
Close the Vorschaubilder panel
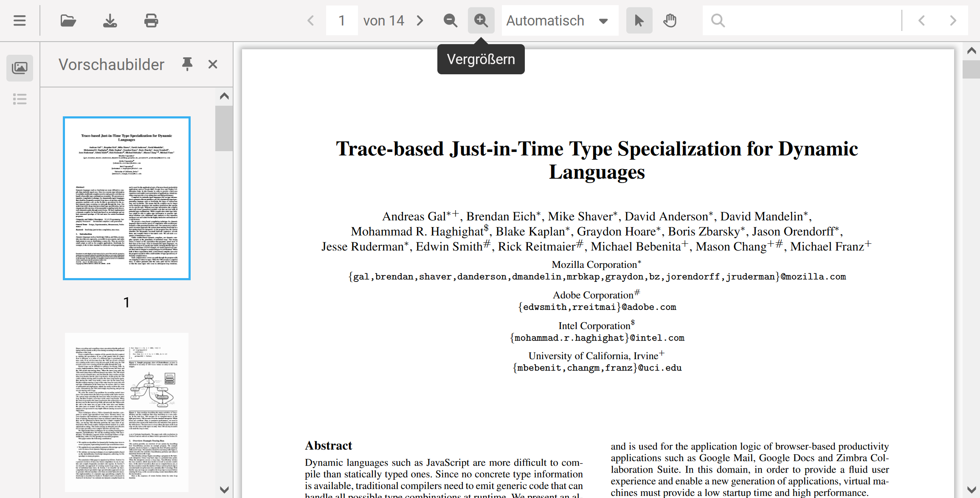coord(213,64)
